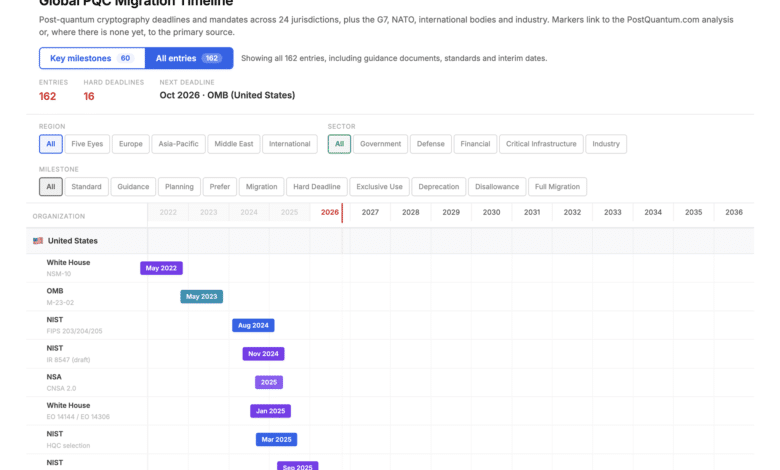Filter region by Five Eyes
The height and width of the screenshot is (470, 780).
(87, 144)
